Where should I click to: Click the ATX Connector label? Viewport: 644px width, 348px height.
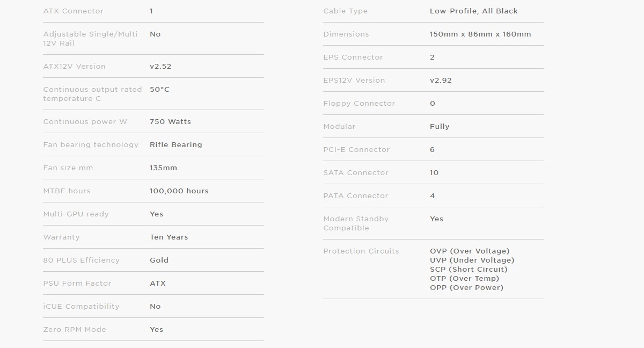73,11
